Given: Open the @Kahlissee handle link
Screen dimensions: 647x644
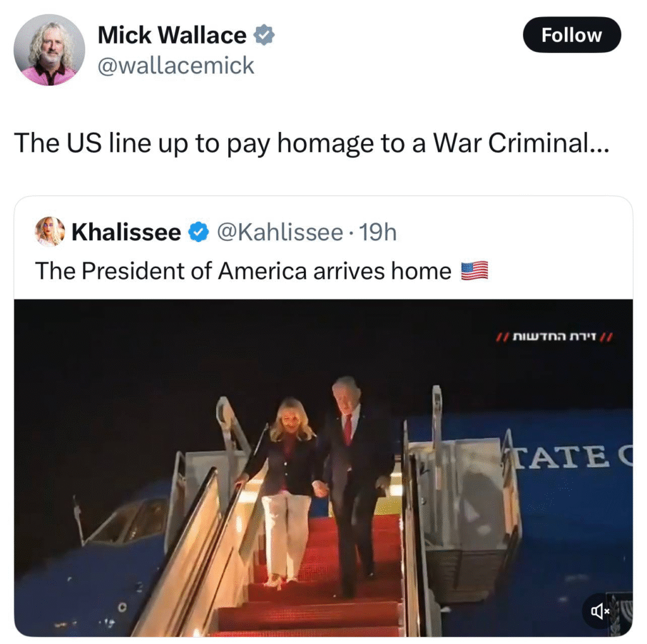Looking at the screenshot, I should [280, 232].
